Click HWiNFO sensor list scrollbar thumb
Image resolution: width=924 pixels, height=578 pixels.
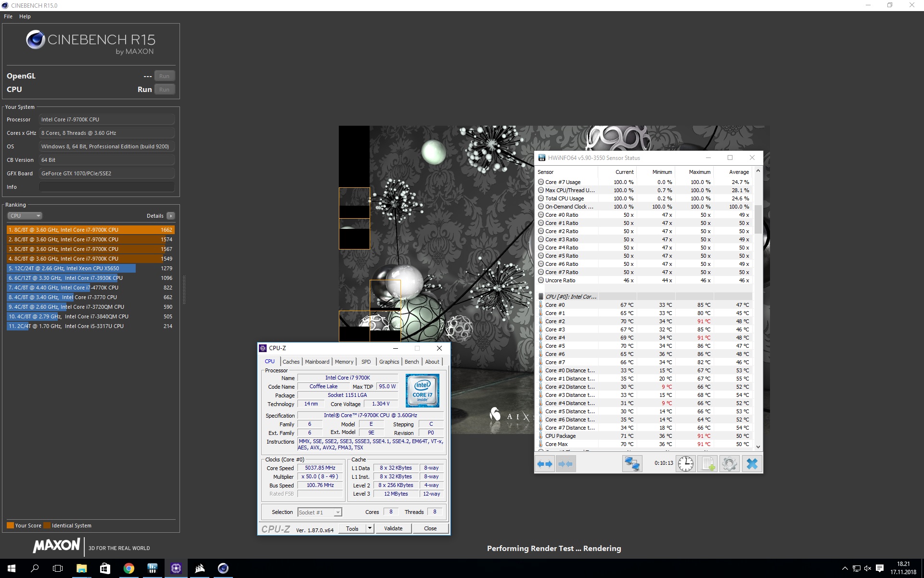point(758,220)
